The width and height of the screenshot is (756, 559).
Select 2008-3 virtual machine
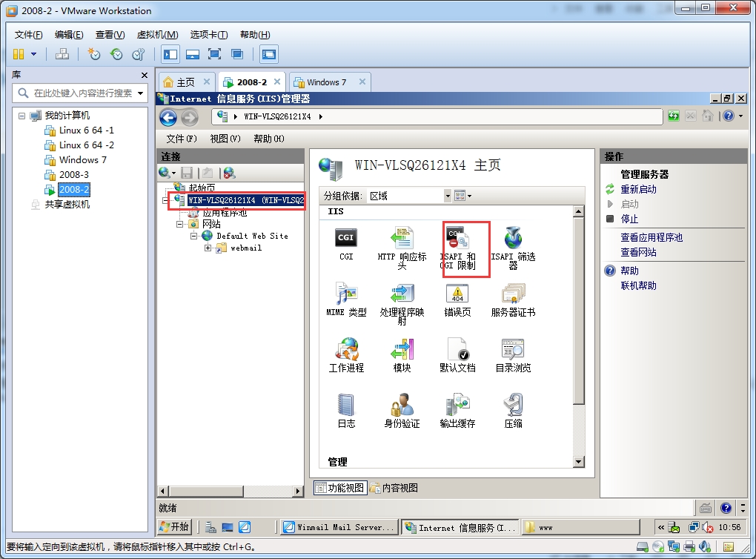click(74, 175)
